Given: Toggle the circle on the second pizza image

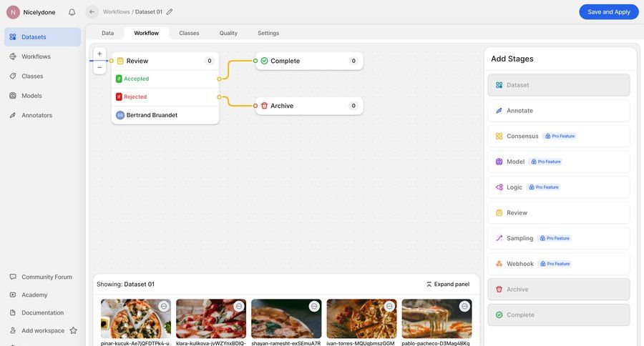Looking at the screenshot, I should (x=239, y=306).
